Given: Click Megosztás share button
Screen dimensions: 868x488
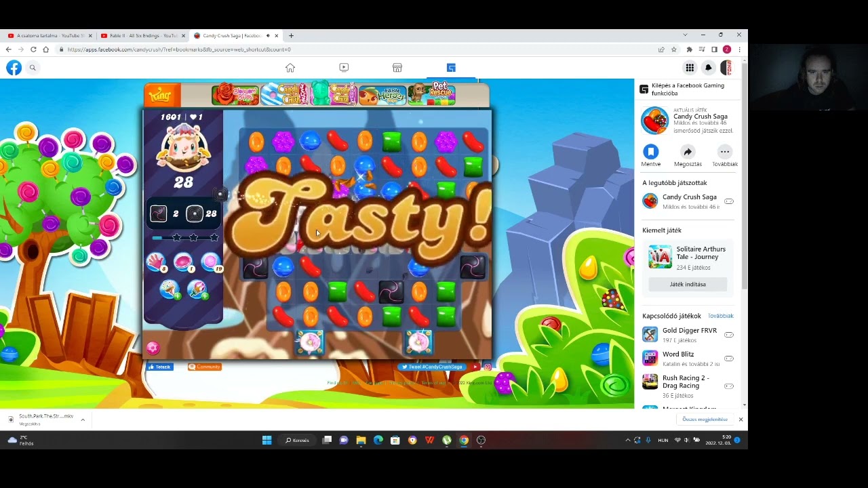Looking at the screenshot, I should [x=688, y=155].
